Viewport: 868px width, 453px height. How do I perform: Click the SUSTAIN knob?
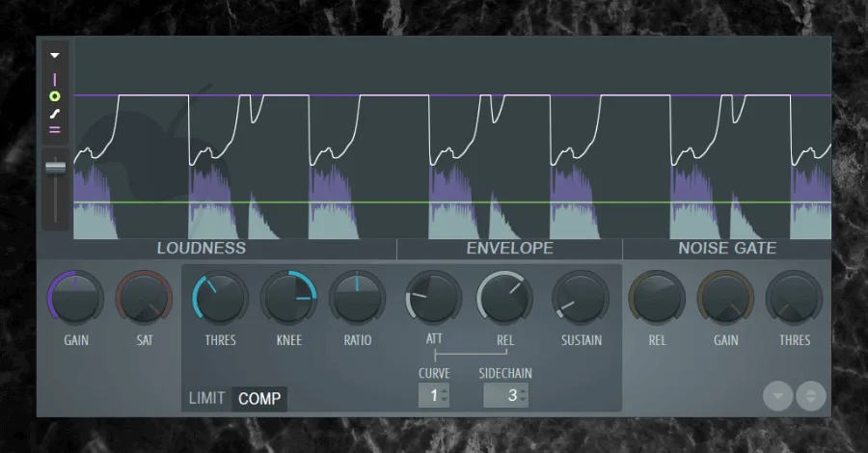581,298
